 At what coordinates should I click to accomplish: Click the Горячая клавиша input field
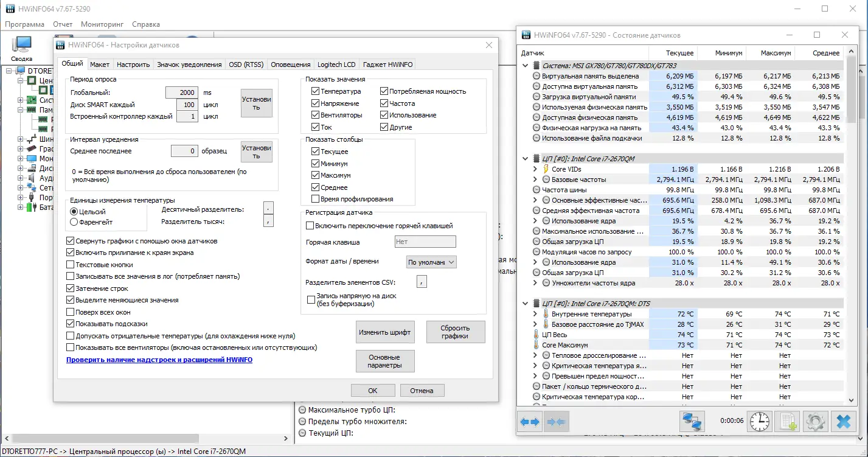coord(425,242)
